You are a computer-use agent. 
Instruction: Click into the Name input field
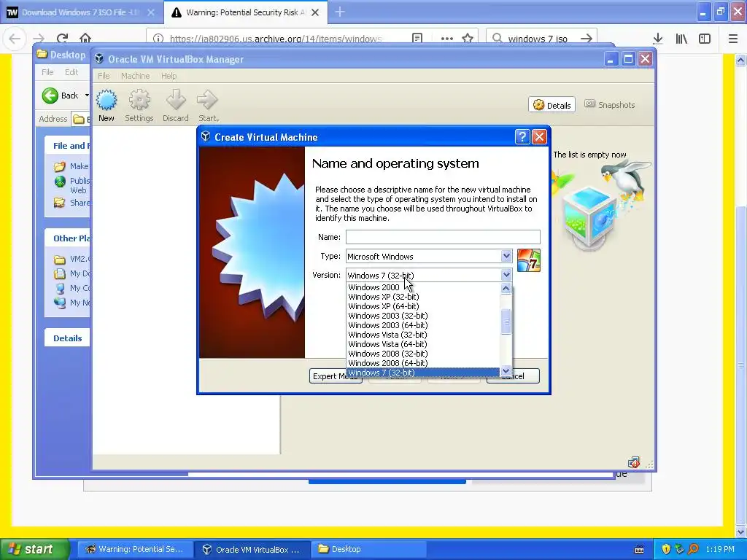point(443,237)
